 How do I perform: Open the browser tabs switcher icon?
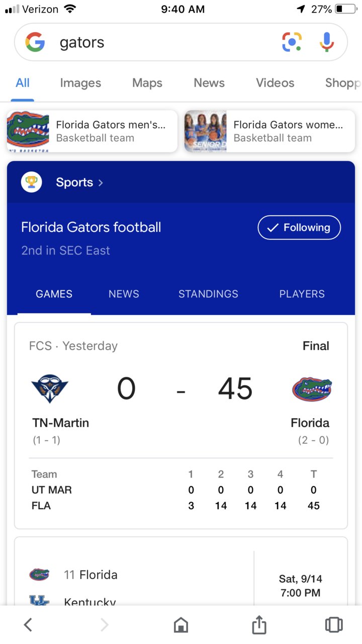334,625
